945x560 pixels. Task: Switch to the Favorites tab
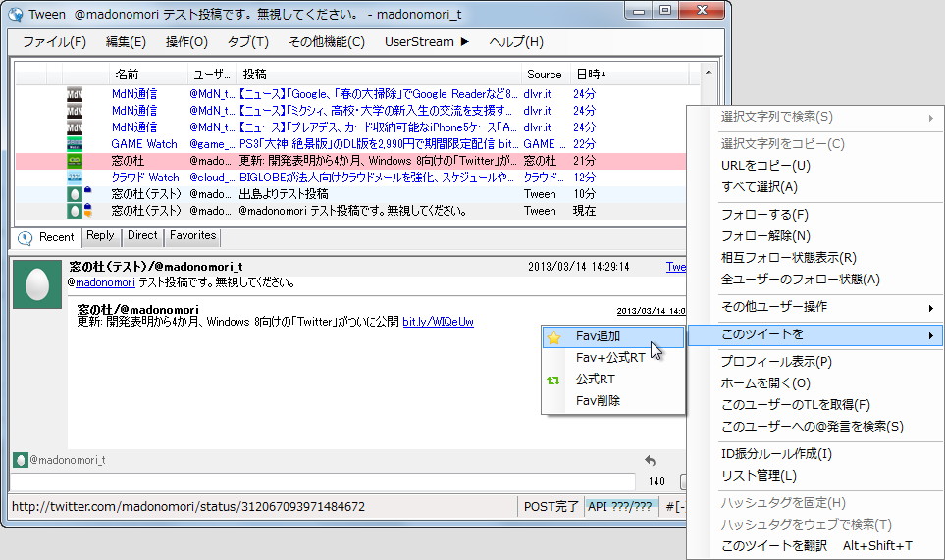click(193, 236)
